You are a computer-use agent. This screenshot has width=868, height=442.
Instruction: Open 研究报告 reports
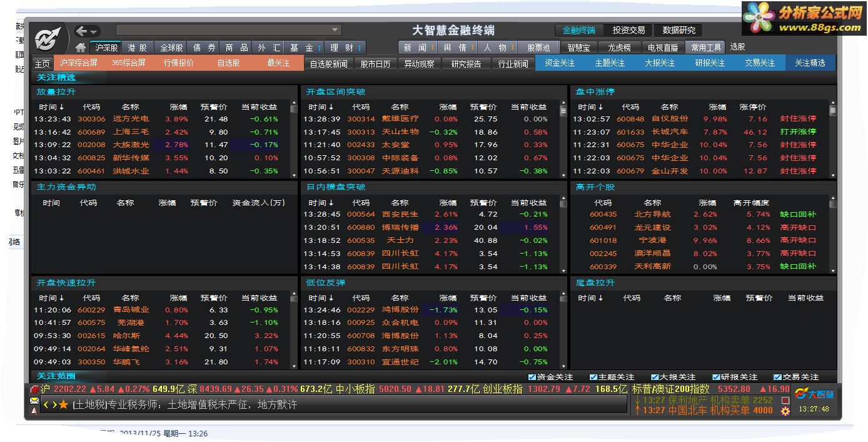[467, 64]
